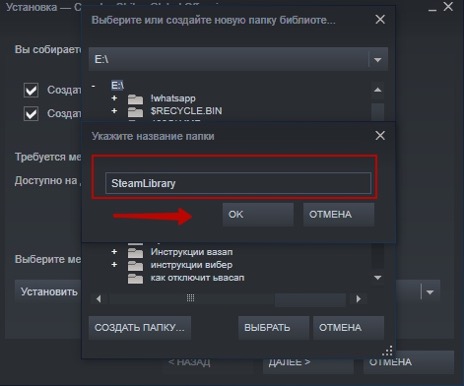Click ДАЛЕЕ > in the installer window
This screenshot has width=464, height=386.
(x=308, y=362)
